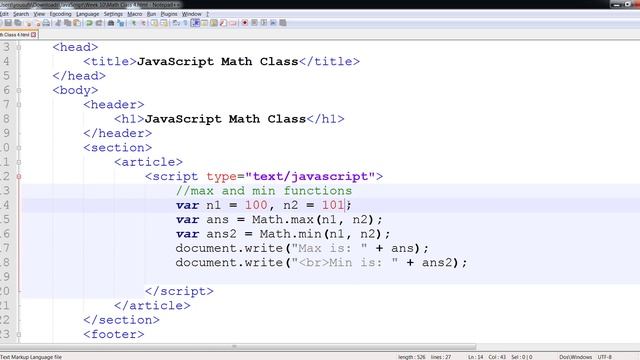The image size is (640, 360).
Task: Collapse the <section> block fold marker
Action: [x=19, y=148]
